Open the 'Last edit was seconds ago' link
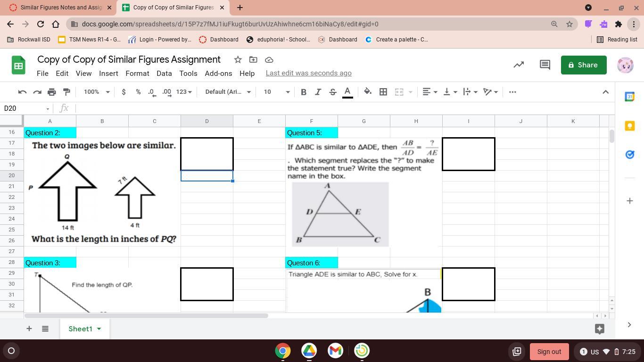644x362 pixels. 308,73
